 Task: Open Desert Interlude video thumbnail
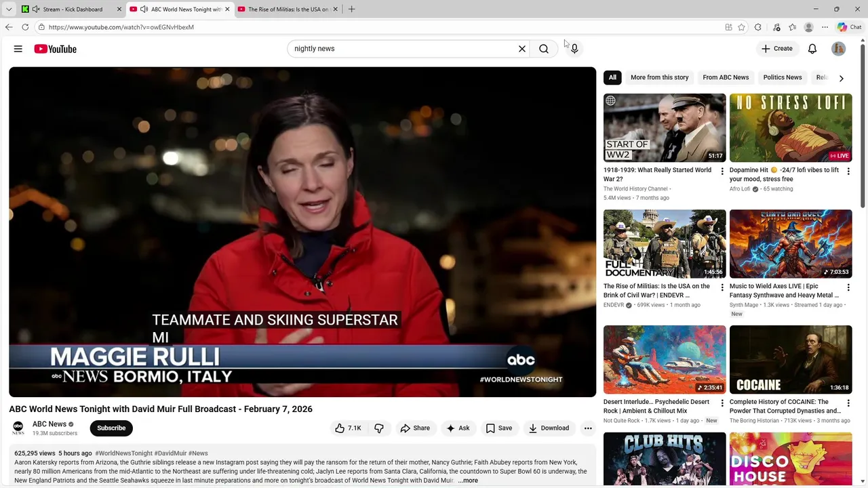(x=665, y=359)
